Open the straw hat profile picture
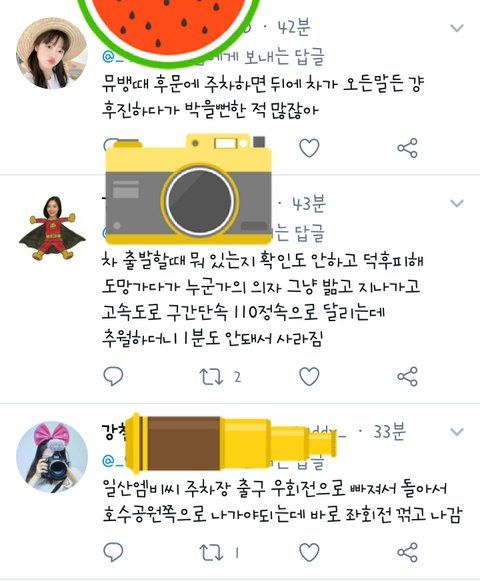The image size is (480, 581). pyautogui.click(x=52, y=53)
